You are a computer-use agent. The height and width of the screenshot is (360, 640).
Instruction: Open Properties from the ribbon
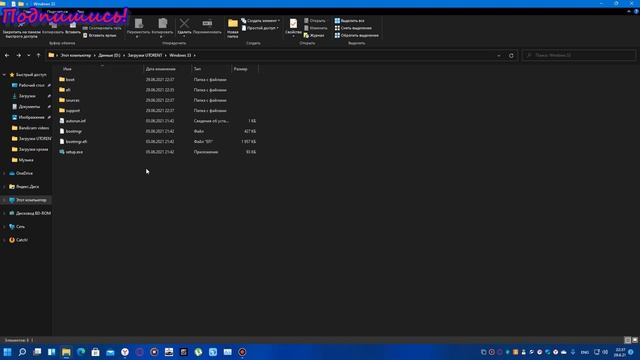[x=293, y=27]
